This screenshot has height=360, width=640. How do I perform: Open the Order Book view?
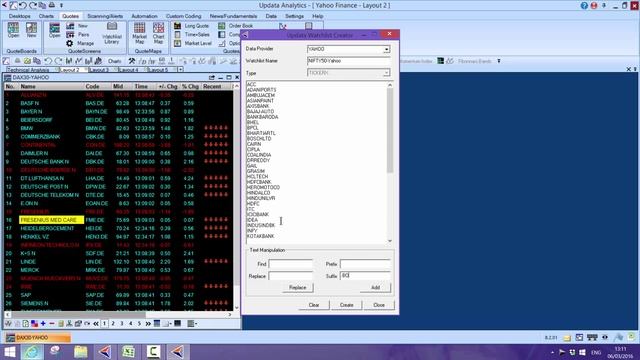click(x=236, y=26)
